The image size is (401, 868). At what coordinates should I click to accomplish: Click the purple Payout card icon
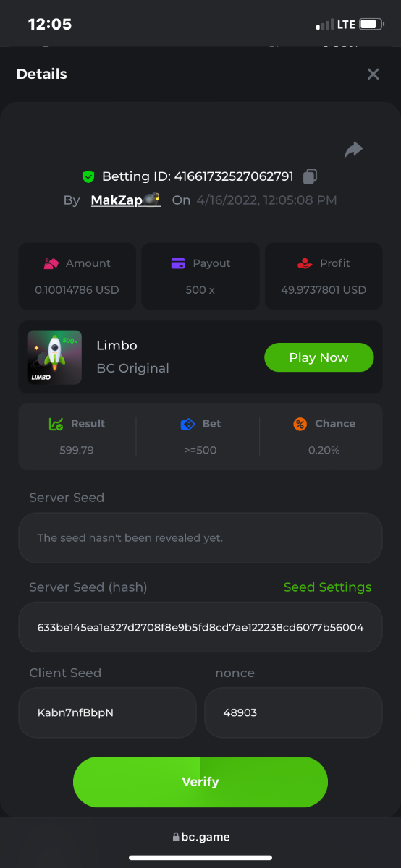pyautogui.click(x=178, y=264)
